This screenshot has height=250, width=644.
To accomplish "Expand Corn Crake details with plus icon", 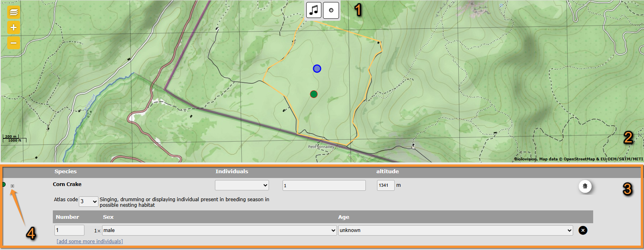I will click(x=12, y=186).
